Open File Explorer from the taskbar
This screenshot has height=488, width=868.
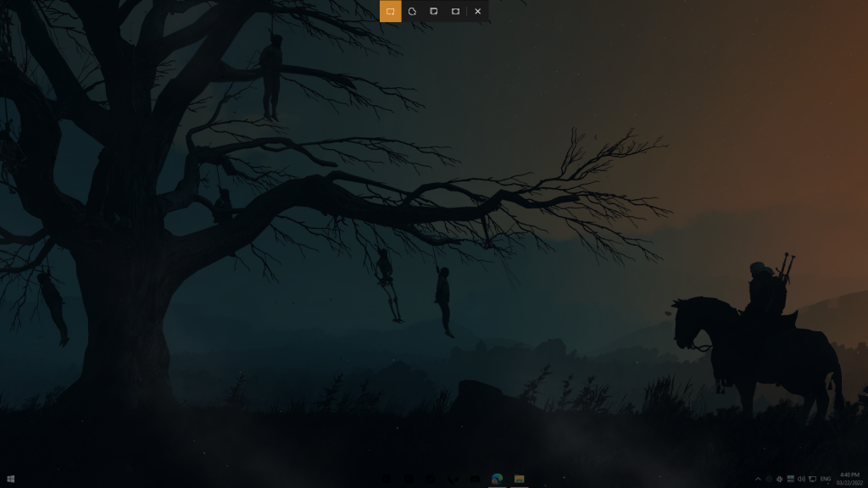pyautogui.click(x=520, y=479)
